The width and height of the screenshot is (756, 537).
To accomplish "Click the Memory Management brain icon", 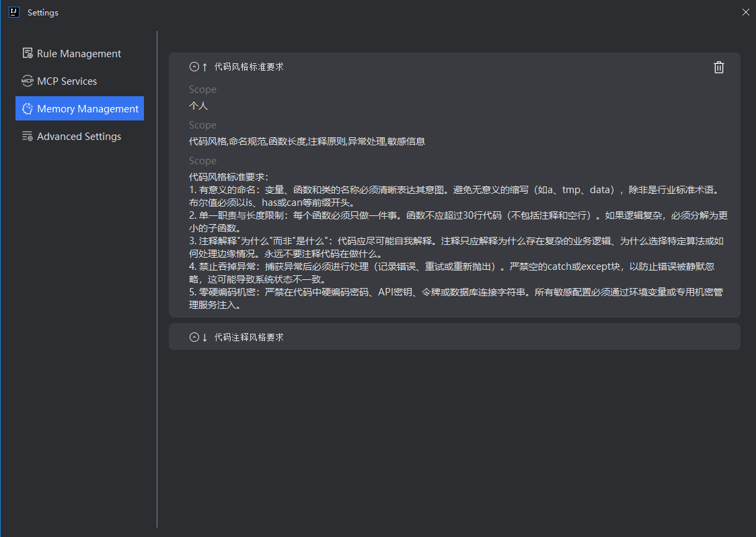I will [28, 108].
